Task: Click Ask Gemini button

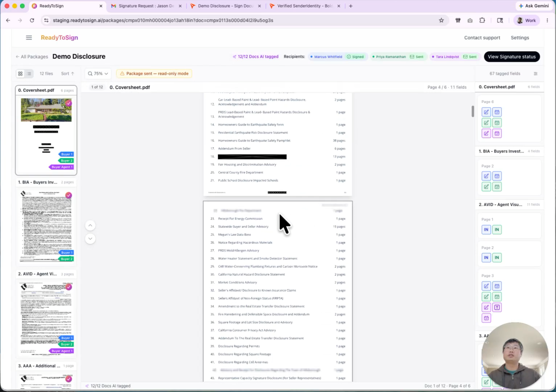Action: click(x=533, y=6)
